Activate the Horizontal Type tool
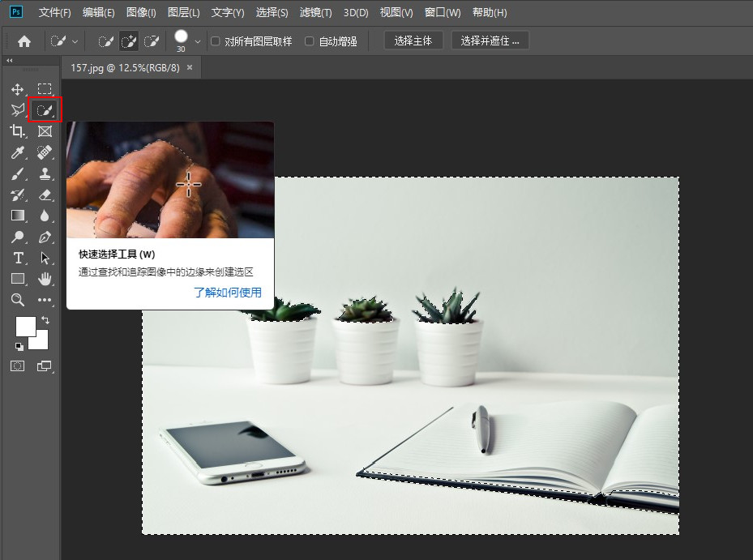 (17, 258)
